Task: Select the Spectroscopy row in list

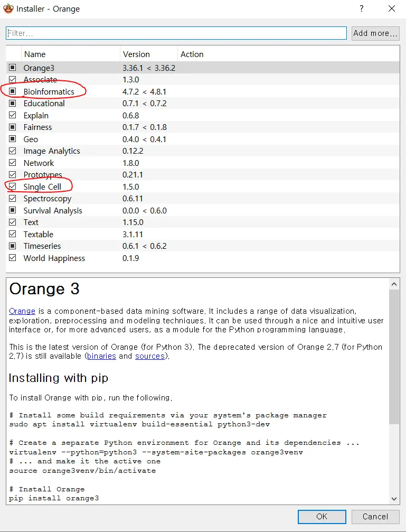Action: (x=48, y=199)
